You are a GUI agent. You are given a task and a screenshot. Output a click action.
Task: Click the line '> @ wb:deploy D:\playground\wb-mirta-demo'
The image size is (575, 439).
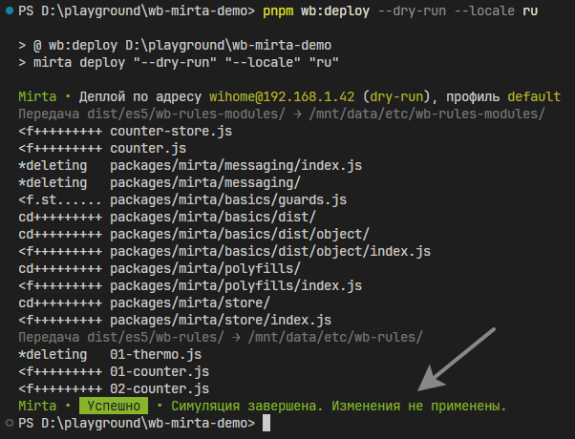(x=175, y=45)
